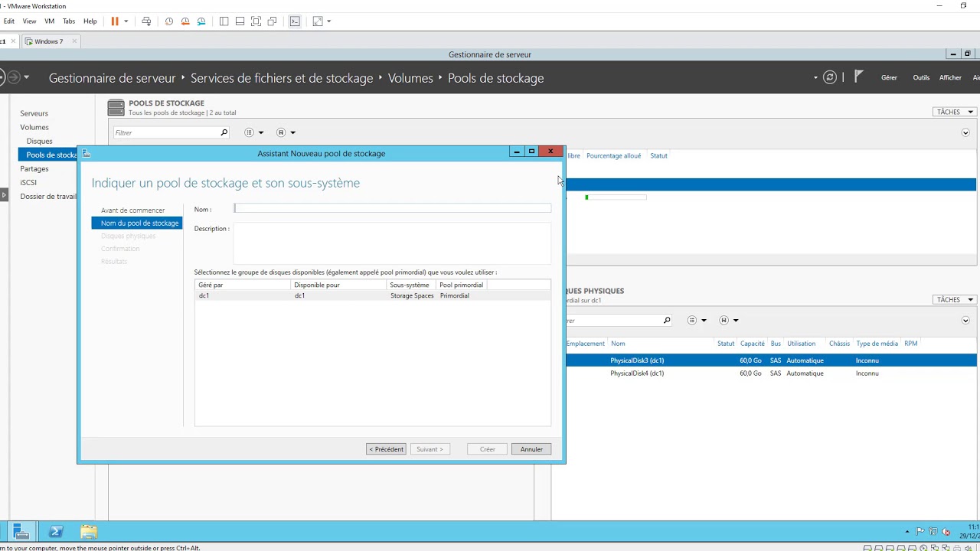The height and width of the screenshot is (551, 980).
Task: Open Server Manager from the Windows taskbar
Action: point(21,532)
